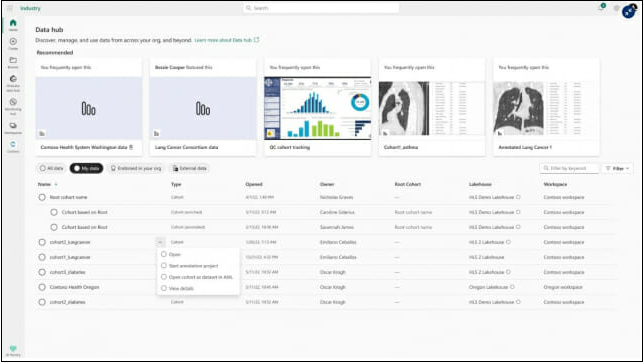
Task: Choose Open cohort as dataset in AML
Action: point(198,277)
